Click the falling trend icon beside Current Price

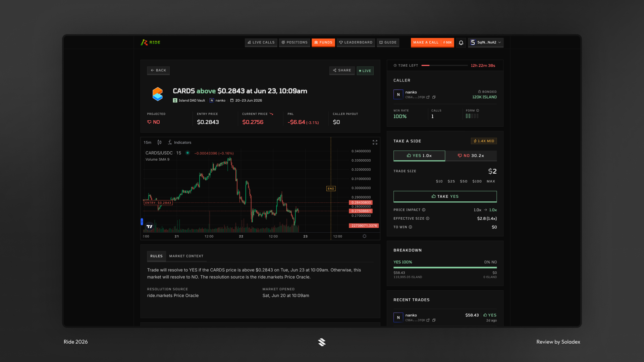tap(271, 114)
